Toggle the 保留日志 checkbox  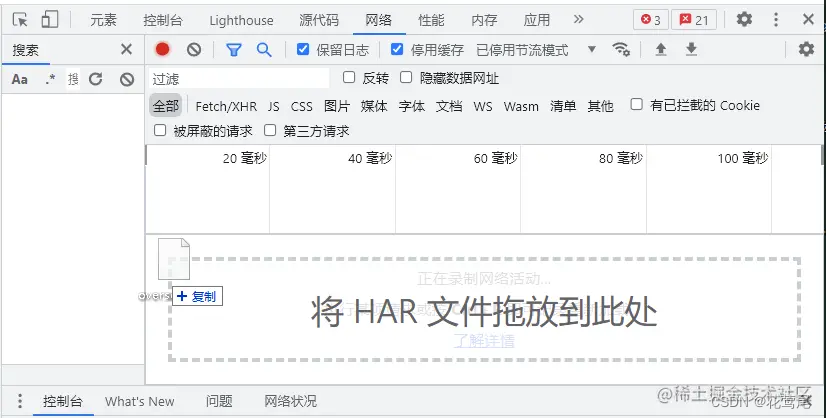pos(303,50)
